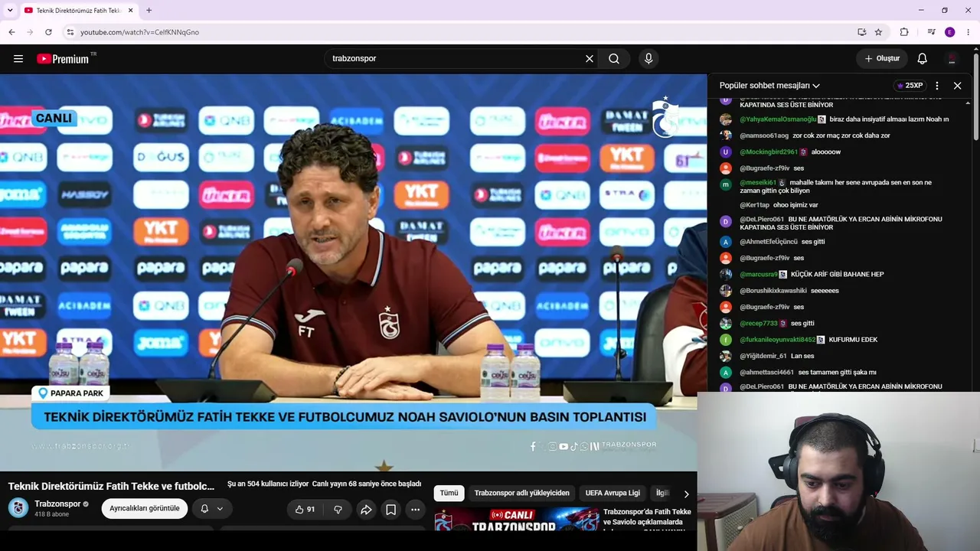Click chat user @recep7733
980x551 pixels.
tap(759, 323)
